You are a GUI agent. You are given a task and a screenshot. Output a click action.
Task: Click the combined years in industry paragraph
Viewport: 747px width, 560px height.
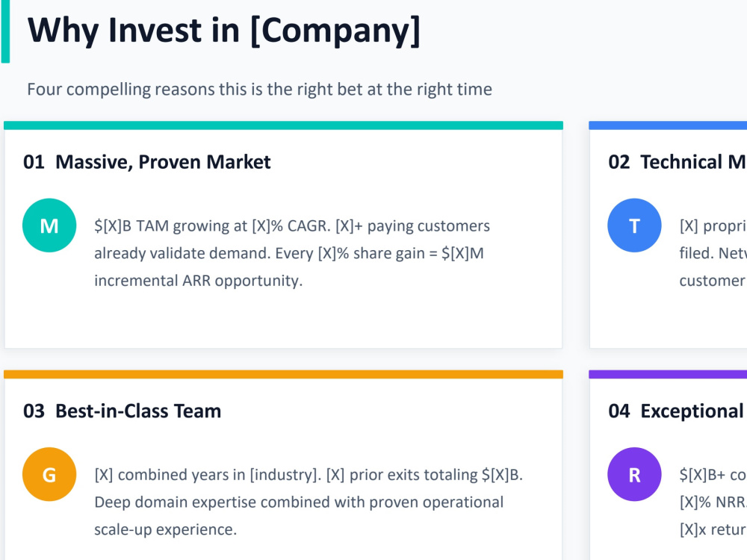tap(309, 502)
